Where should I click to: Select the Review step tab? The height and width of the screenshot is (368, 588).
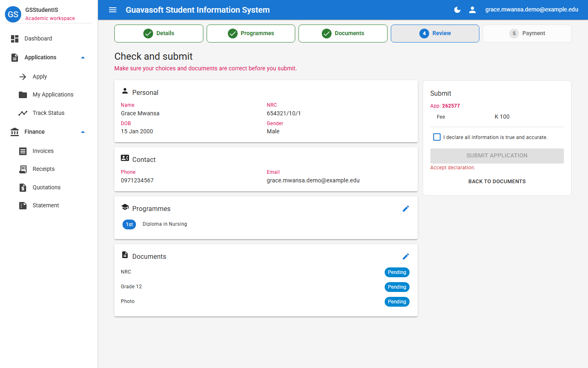[435, 34]
